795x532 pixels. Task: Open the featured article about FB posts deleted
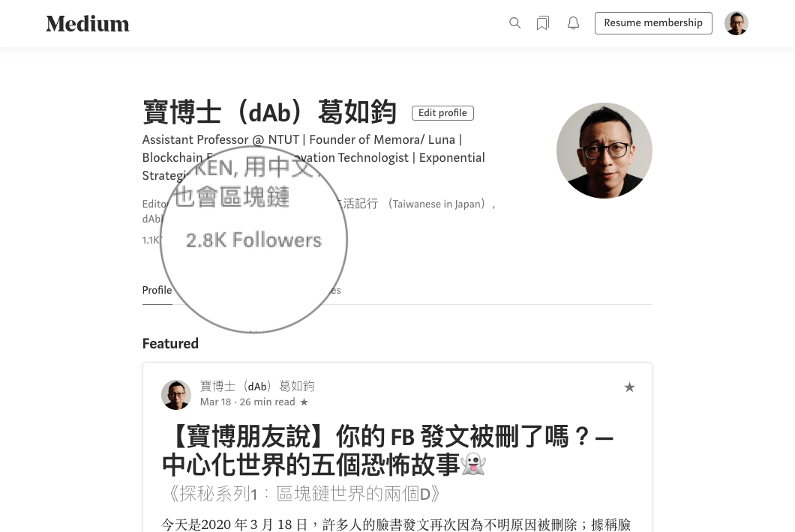tap(388, 450)
